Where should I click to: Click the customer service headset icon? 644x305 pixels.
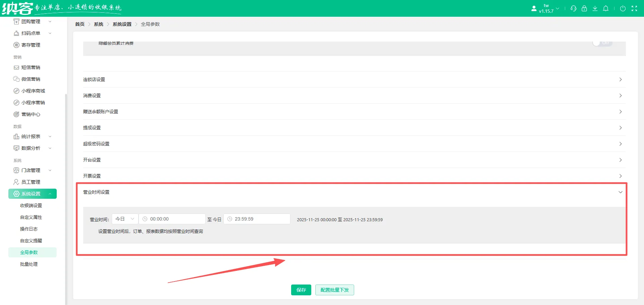click(573, 8)
